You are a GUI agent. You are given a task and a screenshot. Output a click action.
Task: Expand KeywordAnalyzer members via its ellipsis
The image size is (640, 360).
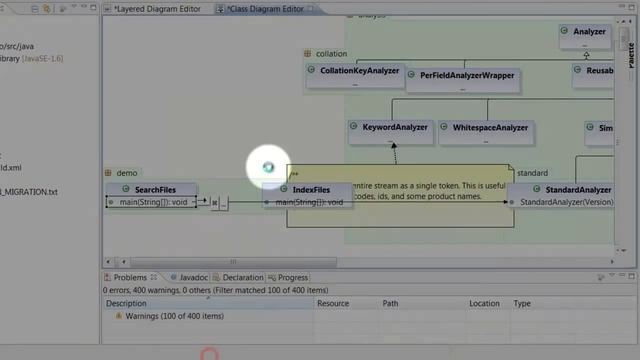(390, 141)
